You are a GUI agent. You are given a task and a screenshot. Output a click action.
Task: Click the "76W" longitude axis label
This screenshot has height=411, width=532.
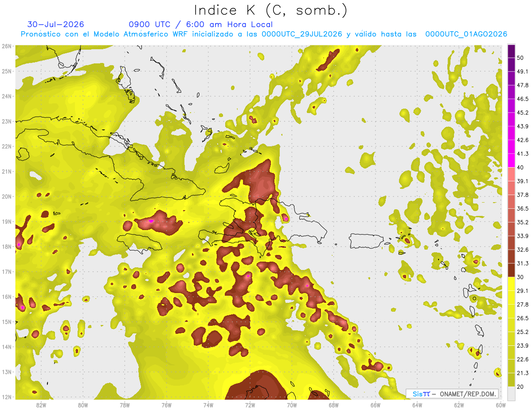click(166, 404)
